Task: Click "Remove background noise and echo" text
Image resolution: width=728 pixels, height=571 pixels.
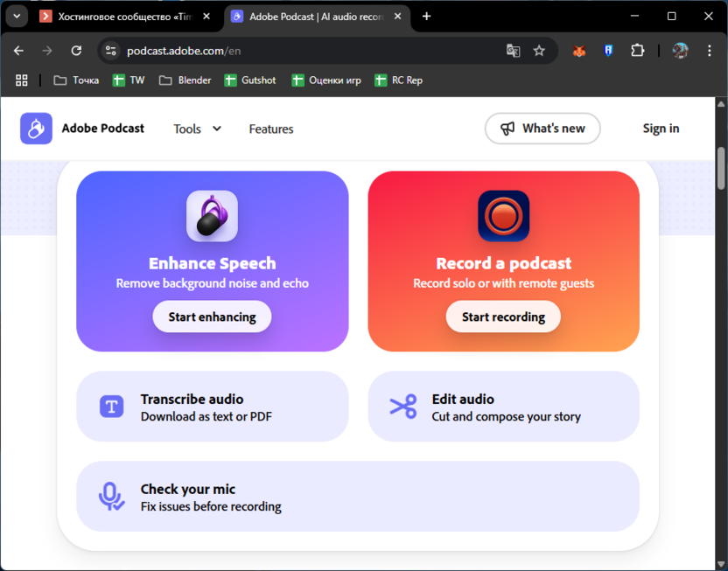Action: click(212, 283)
